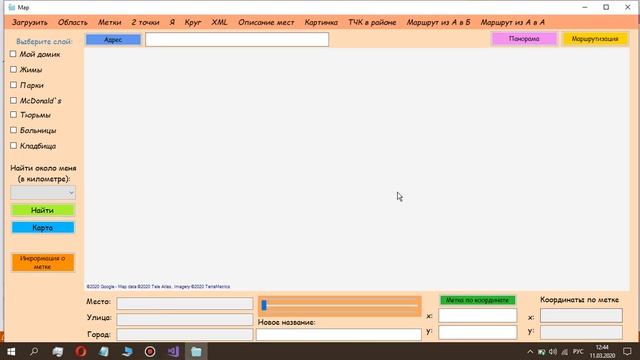Switch the РУС input language indicator
The image size is (640, 360).
click(578, 351)
